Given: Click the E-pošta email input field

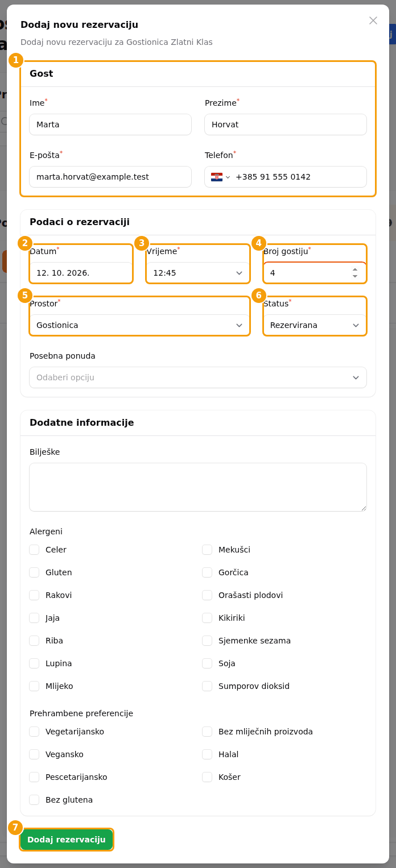Looking at the screenshot, I should tap(110, 177).
